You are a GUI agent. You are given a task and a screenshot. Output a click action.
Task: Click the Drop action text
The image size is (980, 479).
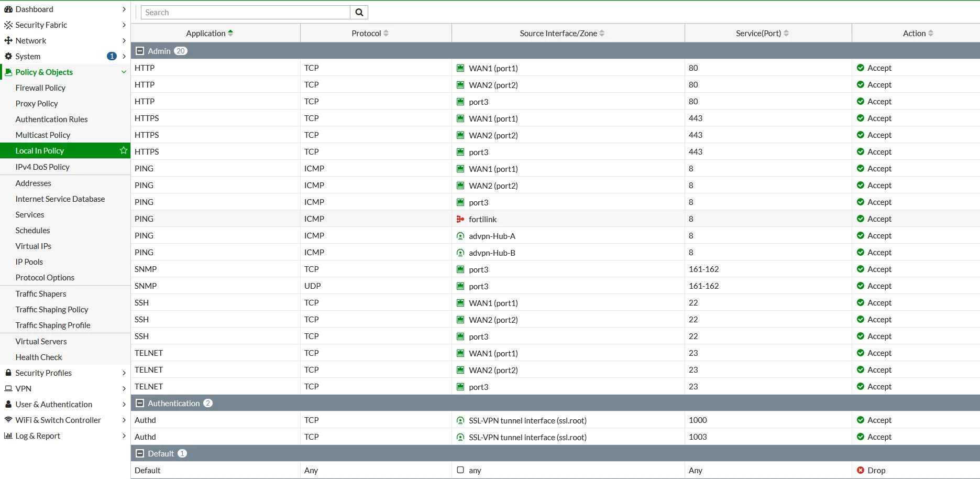click(876, 470)
